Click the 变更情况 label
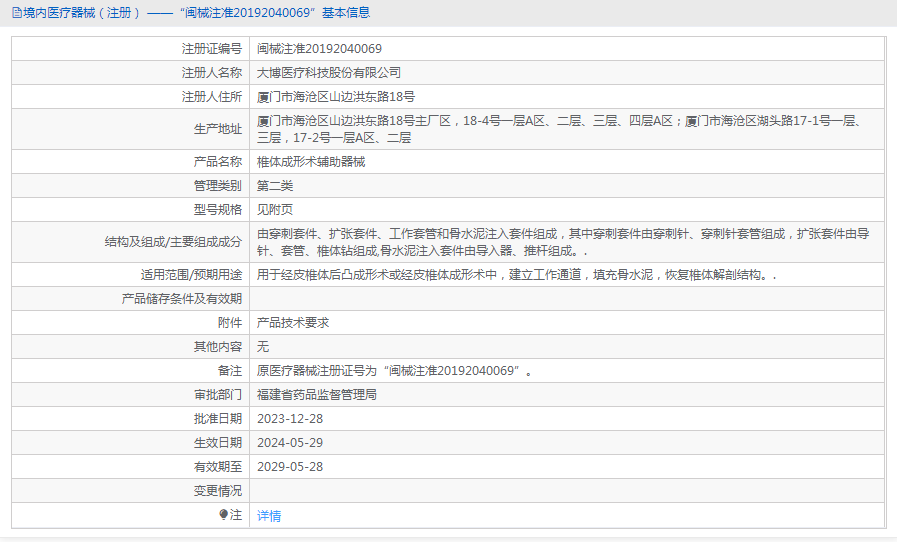Screen dimensions: 897x542 click(218, 492)
